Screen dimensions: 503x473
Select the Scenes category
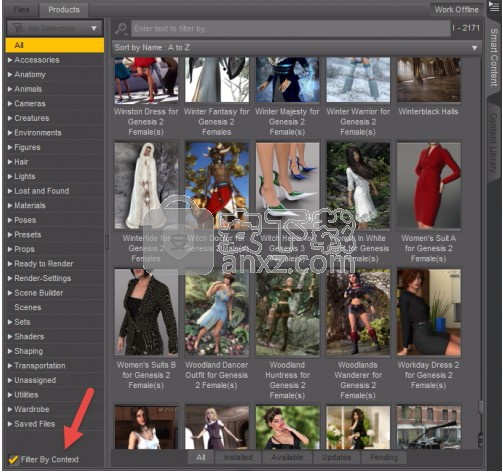55,307
